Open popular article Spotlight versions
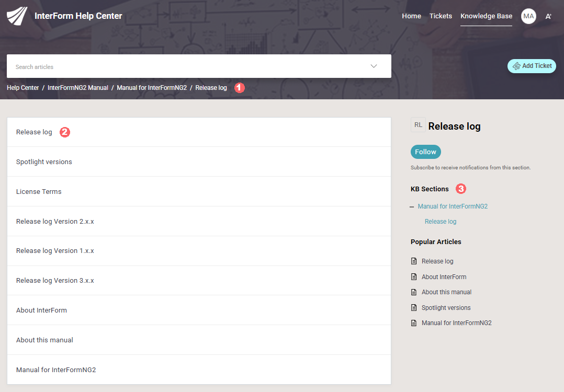Screen dimensions: 564x392 tap(446, 307)
